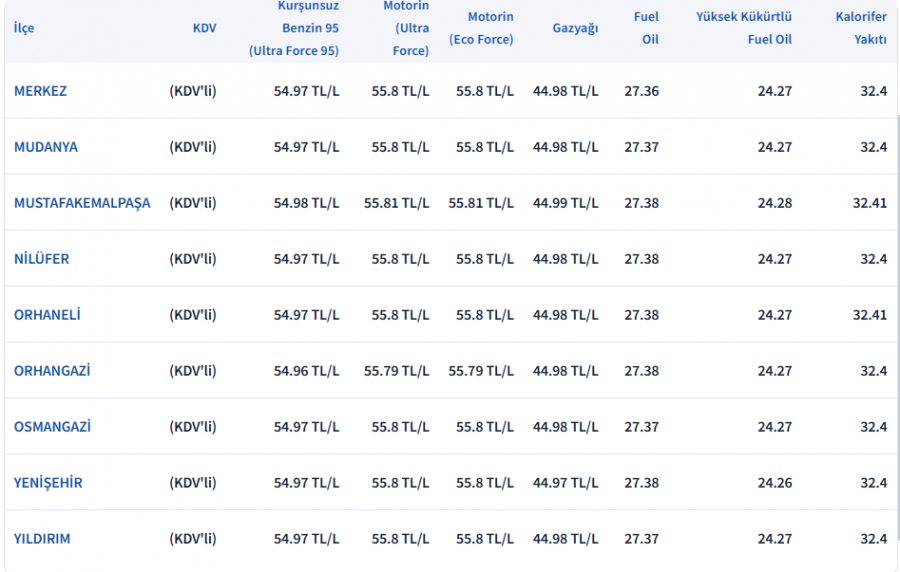This screenshot has height=572, width=900.
Task: Click the İlçe column header
Action: pos(24,28)
